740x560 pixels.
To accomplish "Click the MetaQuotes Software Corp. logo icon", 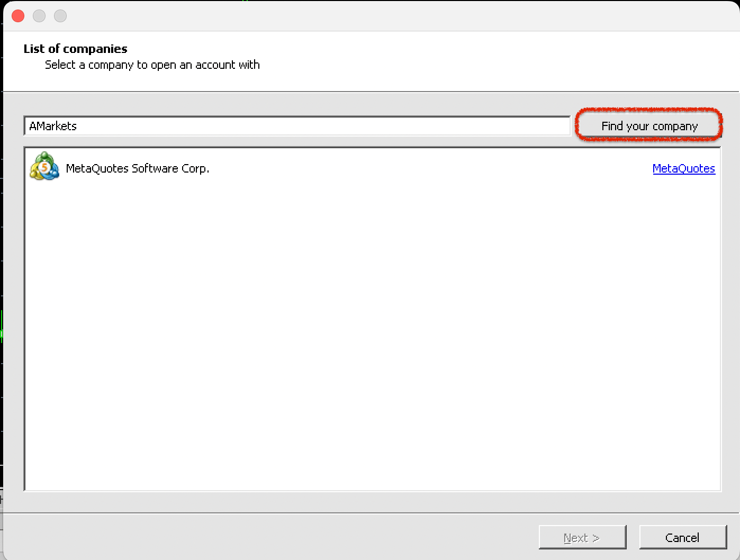I will coord(44,167).
